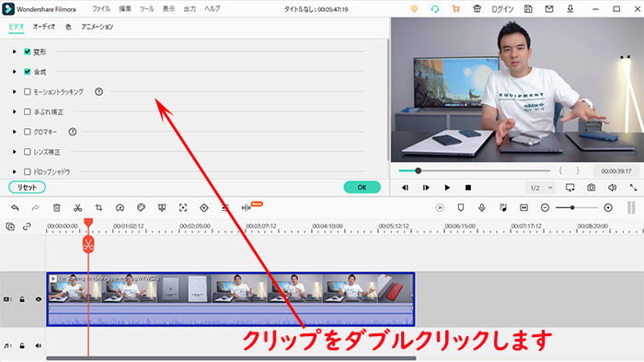This screenshot has height=362, width=644.
Task: Open the green screen tool icon
Action: coord(162,208)
